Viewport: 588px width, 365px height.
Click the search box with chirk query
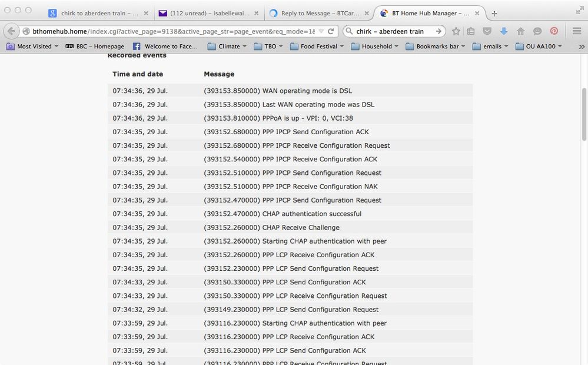coord(393,32)
